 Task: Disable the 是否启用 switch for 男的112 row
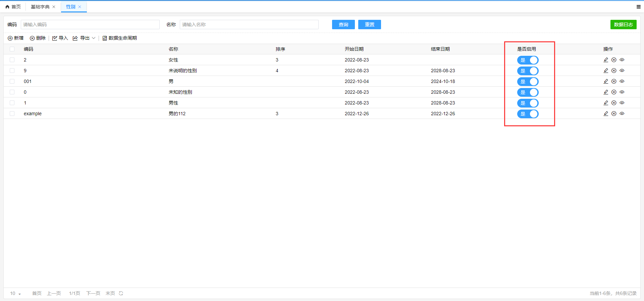(528, 114)
